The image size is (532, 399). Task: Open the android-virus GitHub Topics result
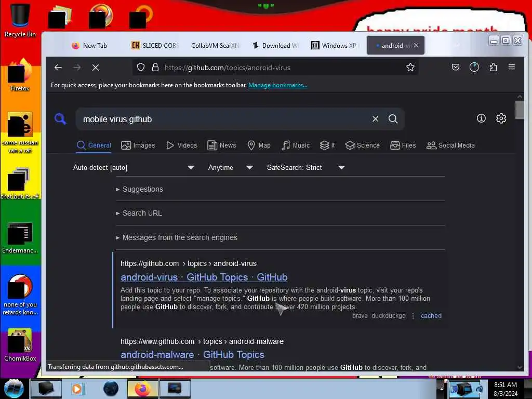pos(204,277)
